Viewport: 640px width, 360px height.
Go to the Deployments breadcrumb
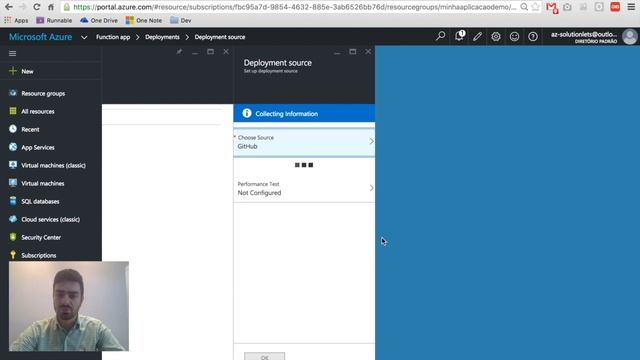pyautogui.click(x=162, y=37)
